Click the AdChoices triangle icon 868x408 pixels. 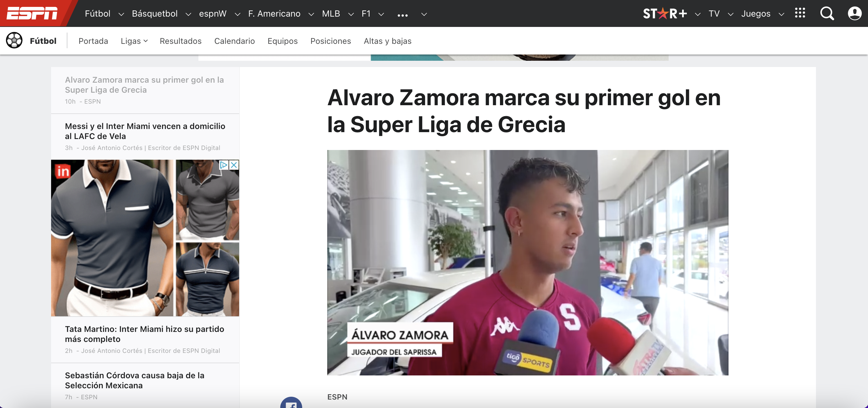224,165
